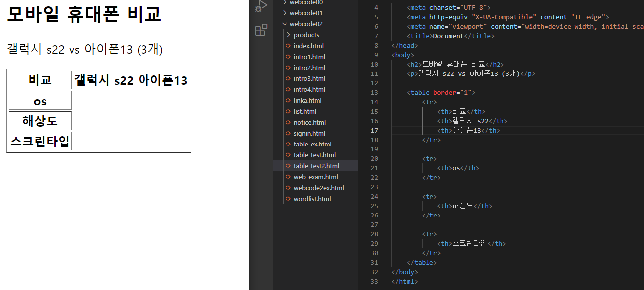Click the code line th '해상도'

(x=464, y=206)
